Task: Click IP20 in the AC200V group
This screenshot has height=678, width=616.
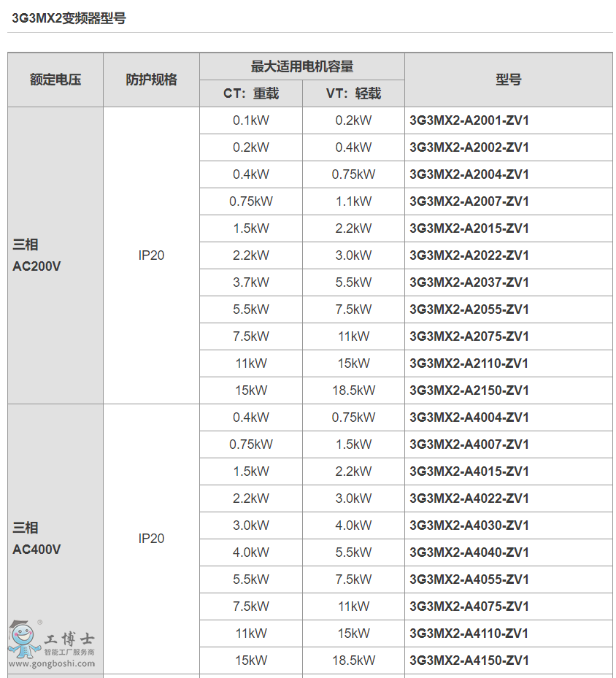Action: click(151, 255)
